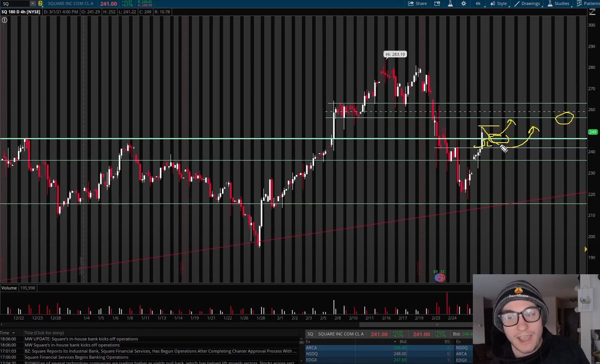The width and height of the screenshot is (600, 364).
Task: Click the 'SQ 180 D 4h [NYSE]' chart label
Action: (21, 11)
